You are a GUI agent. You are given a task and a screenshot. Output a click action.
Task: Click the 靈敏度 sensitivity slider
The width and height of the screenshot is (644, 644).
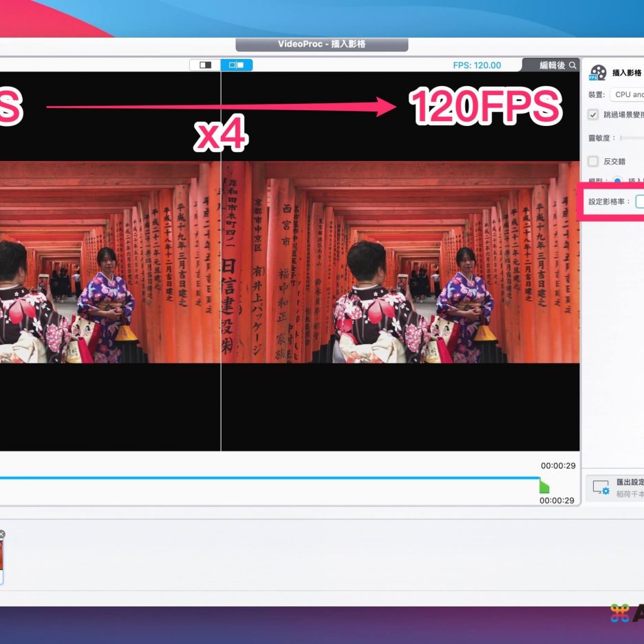632,138
